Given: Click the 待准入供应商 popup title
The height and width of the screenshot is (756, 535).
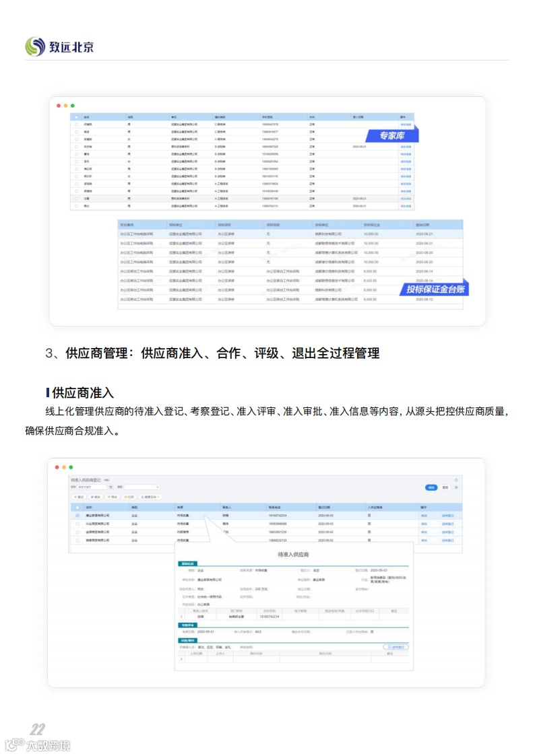Looking at the screenshot, I should point(293,555).
